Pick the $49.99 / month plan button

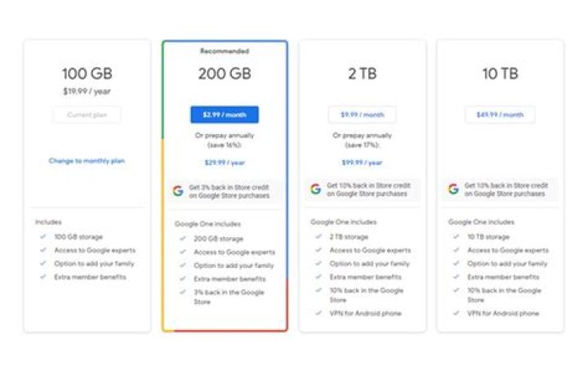[500, 114]
